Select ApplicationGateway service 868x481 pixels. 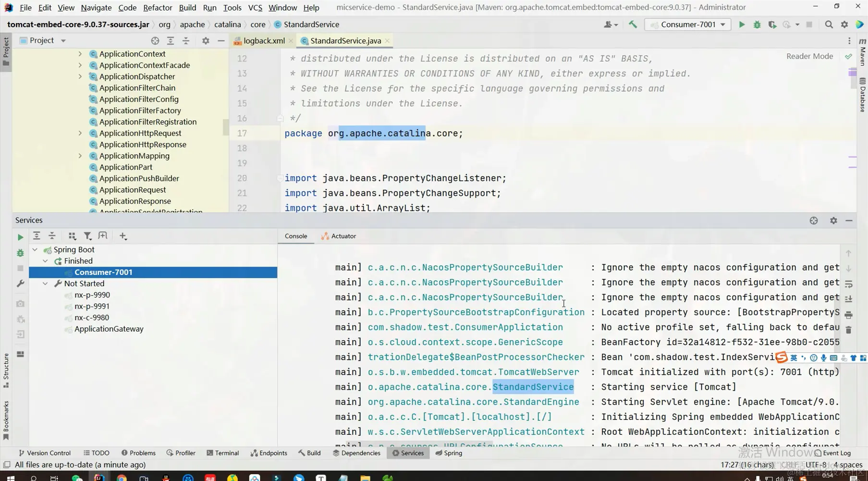click(109, 329)
